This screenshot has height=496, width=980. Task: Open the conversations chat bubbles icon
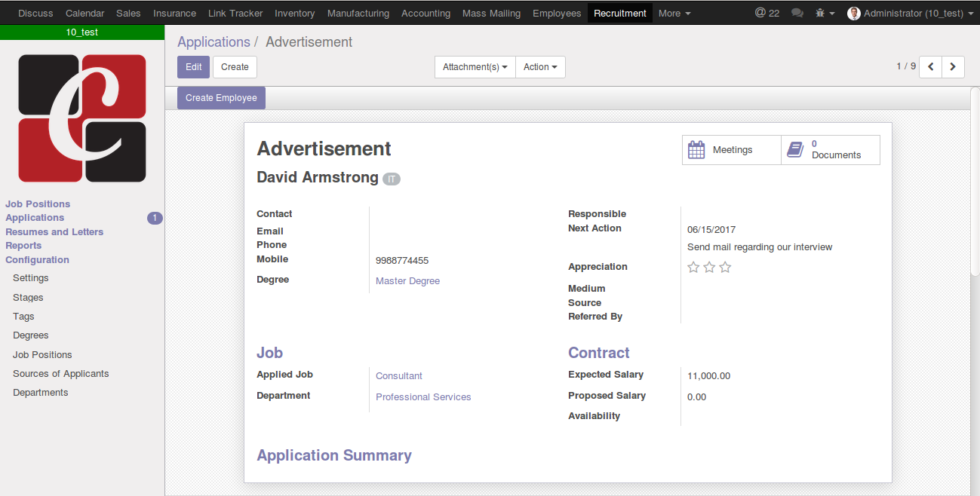[x=797, y=14]
